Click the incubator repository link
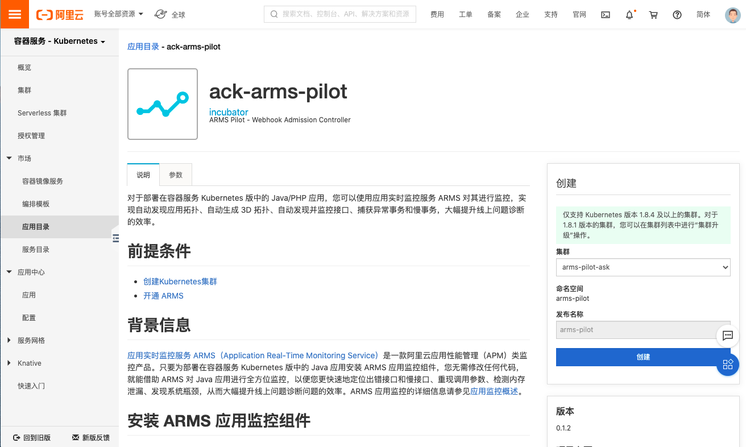Viewport: 746px width, 447px height. (x=228, y=112)
